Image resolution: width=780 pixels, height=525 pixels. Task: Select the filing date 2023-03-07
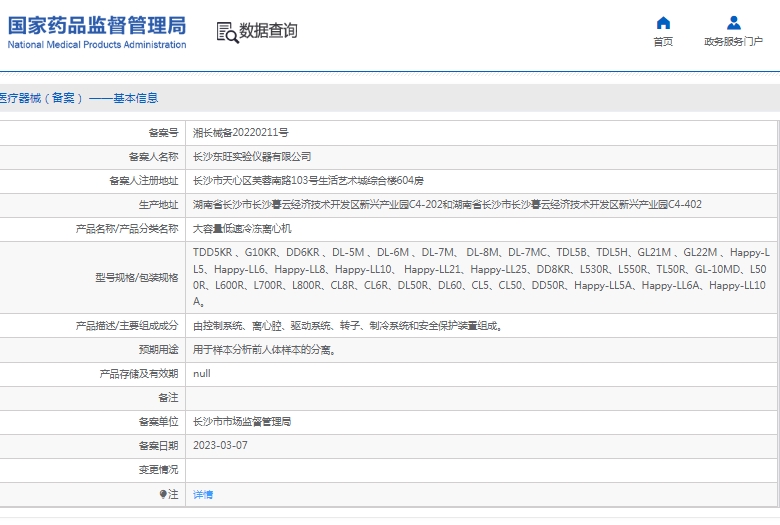(220, 445)
